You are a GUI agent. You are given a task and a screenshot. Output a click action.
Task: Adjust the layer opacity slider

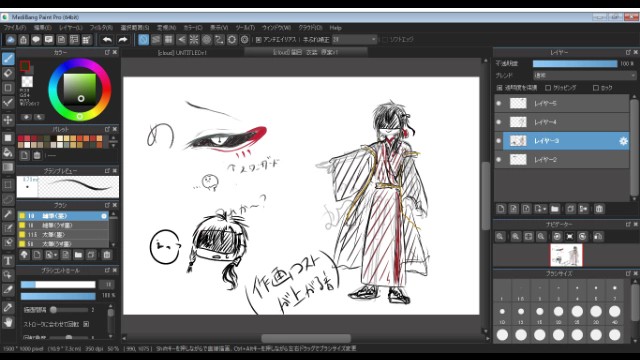tap(575, 64)
